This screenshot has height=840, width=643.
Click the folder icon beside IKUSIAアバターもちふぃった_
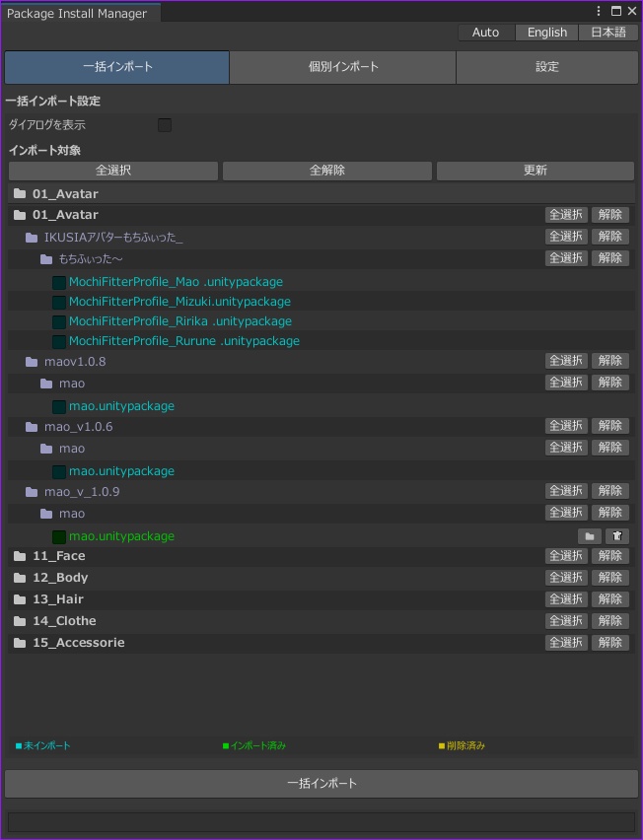[31, 236]
